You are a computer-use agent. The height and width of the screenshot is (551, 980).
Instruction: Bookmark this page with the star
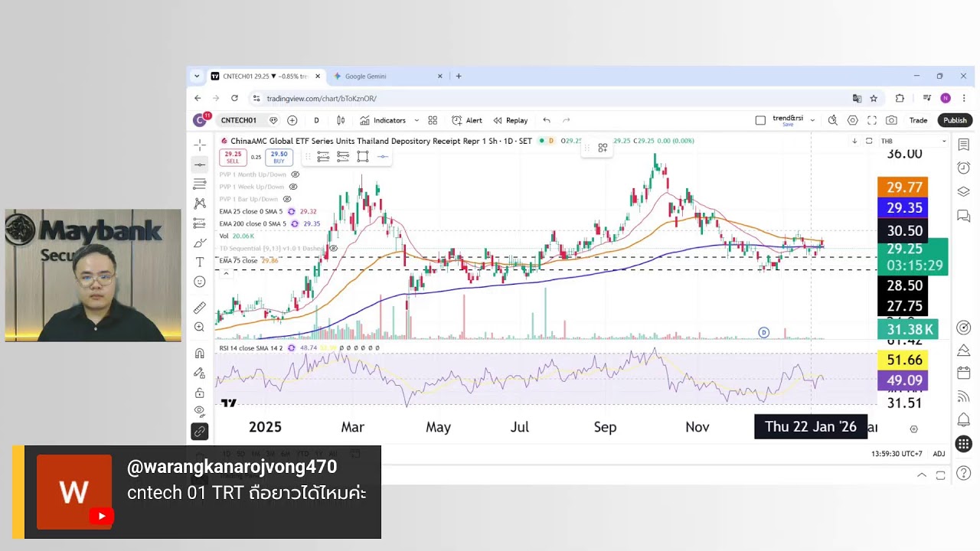(874, 98)
